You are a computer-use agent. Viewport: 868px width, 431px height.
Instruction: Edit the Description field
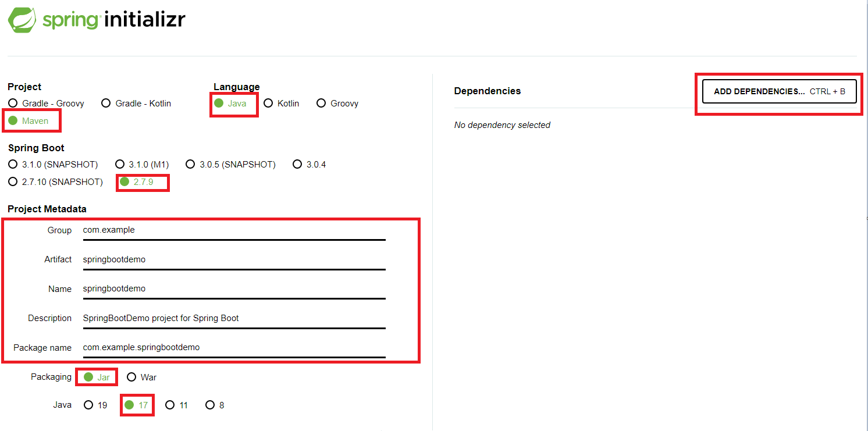click(x=234, y=318)
